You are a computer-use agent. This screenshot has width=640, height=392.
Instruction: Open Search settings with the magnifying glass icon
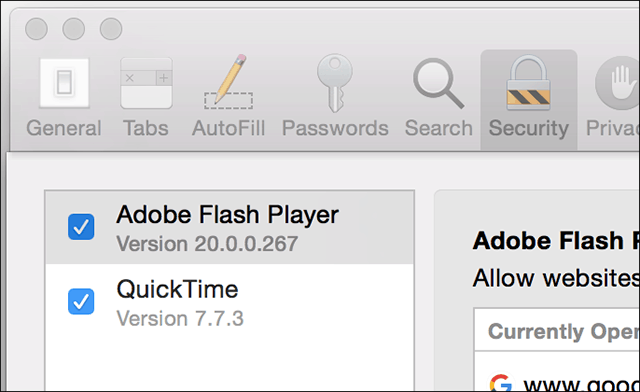point(438,83)
